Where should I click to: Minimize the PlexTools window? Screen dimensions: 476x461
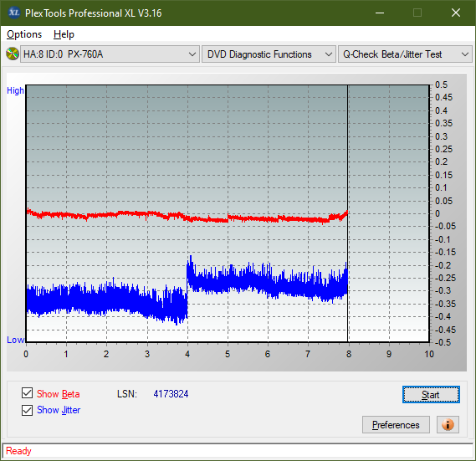tap(380, 13)
